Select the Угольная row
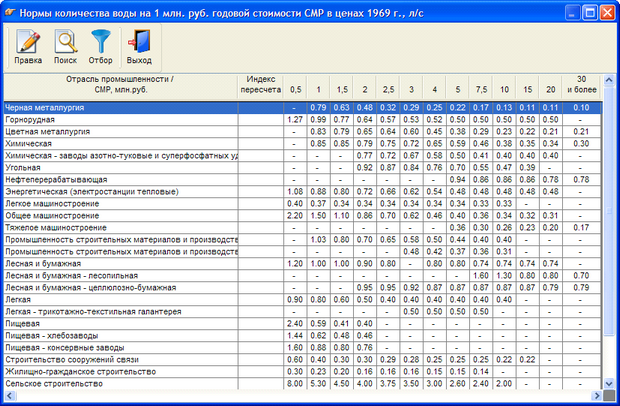Screen dimensions: 620x406 click(302, 168)
